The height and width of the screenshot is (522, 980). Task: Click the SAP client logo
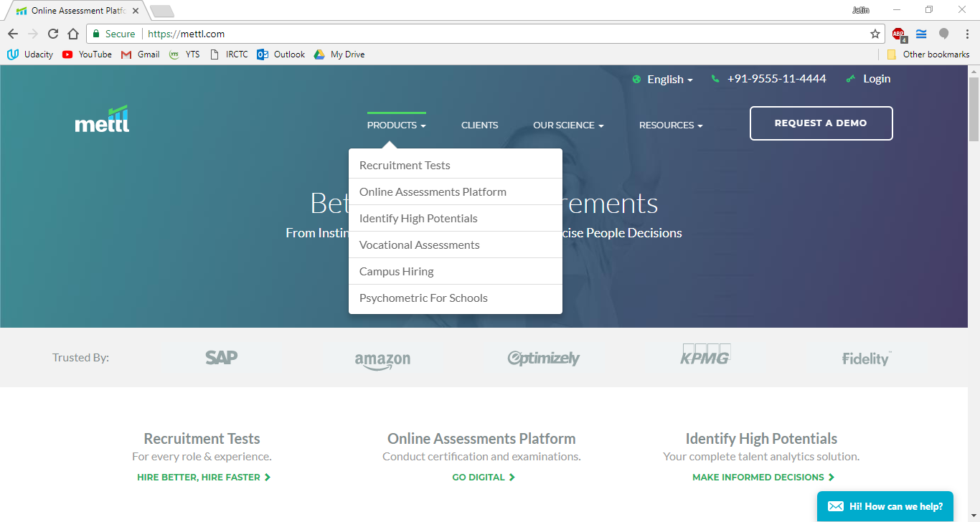[221, 357]
